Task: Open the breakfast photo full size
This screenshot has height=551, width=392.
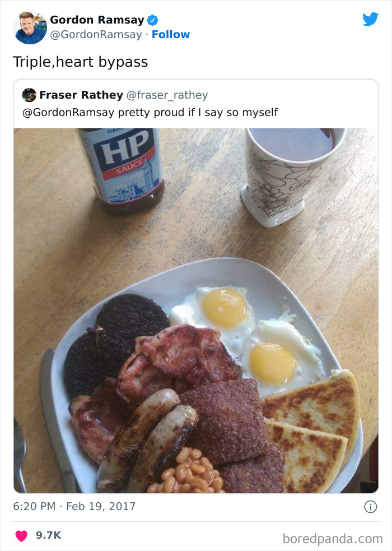Action: [x=196, y=308]
